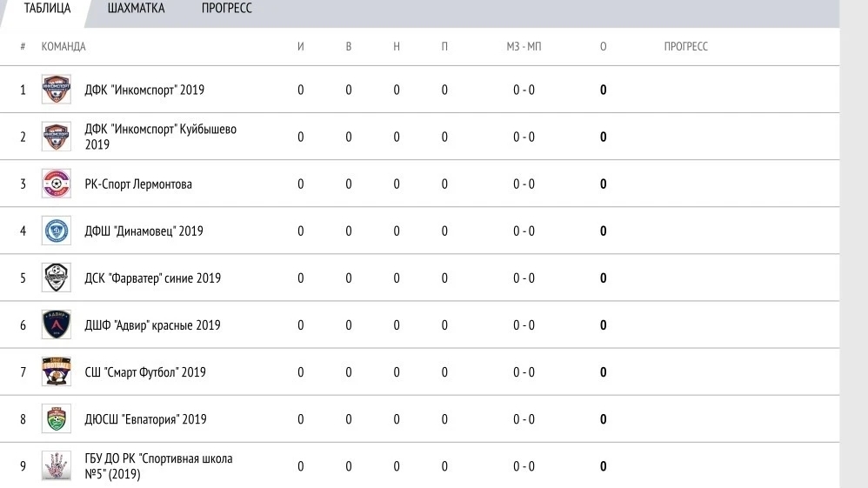Open the РК-Спорт Лермонтова club emblem
The width and height of the screenshot is (868, 488).
coord(57,184)
